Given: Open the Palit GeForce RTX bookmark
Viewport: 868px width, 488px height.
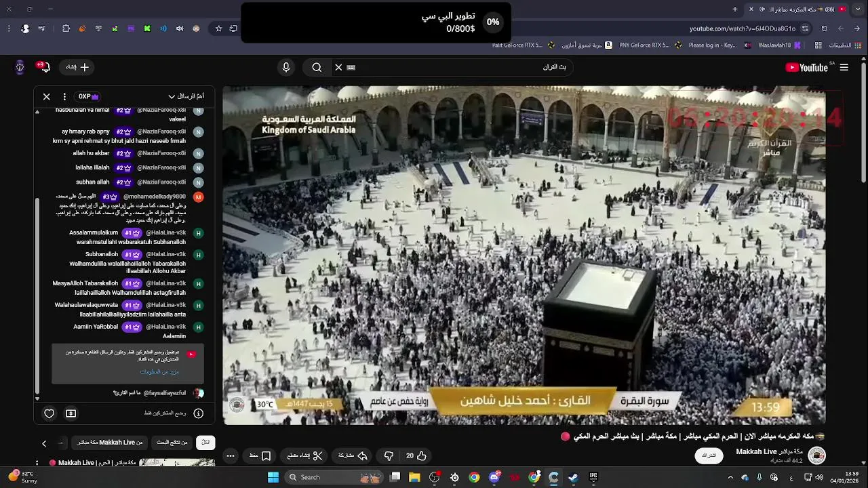Looking at the screenshot, I should (524, 45).
